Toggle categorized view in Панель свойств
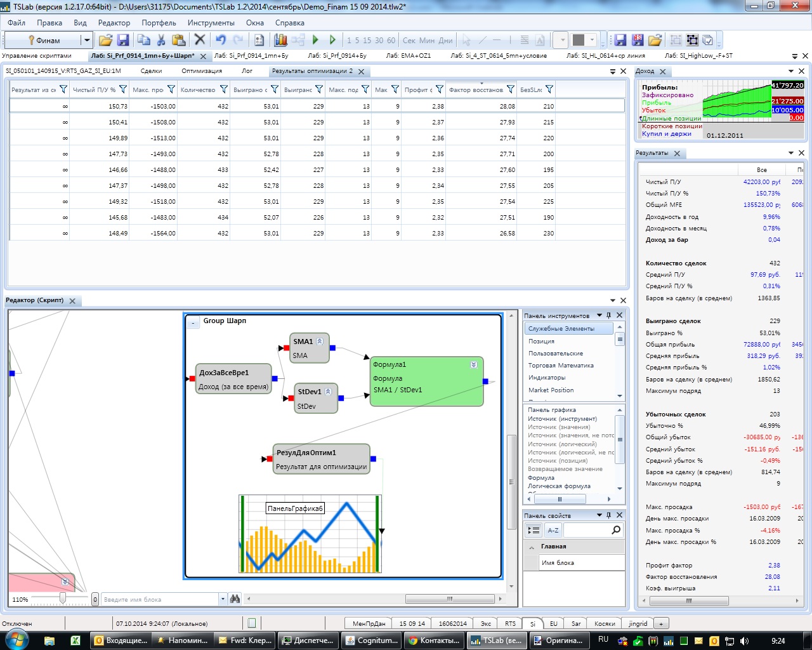Viewport: 812px width, 650px height. point(534,530)
